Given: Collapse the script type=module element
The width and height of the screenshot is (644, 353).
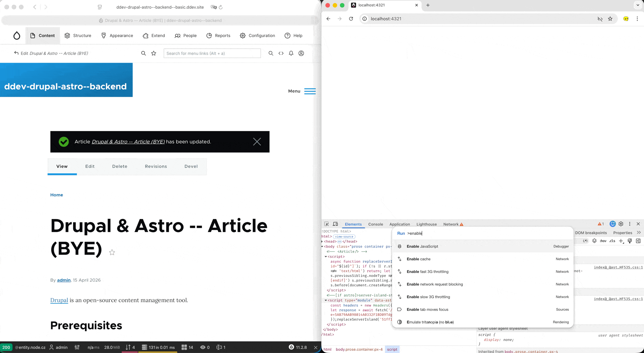Looking at the screenshot, I should [x=326, y=300].
